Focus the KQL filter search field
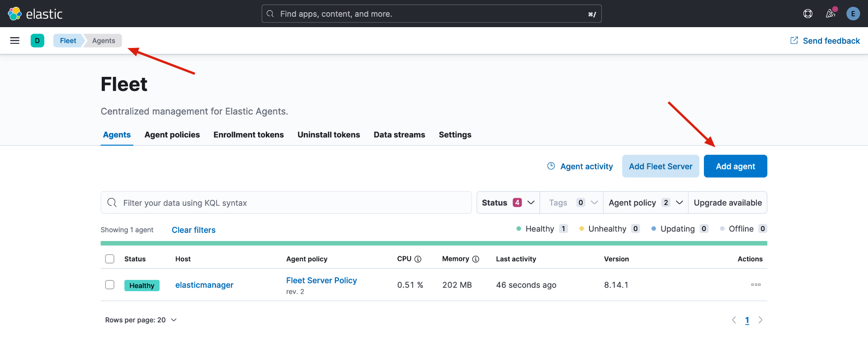Screen dimensions: 868x345 coord(286,203)
